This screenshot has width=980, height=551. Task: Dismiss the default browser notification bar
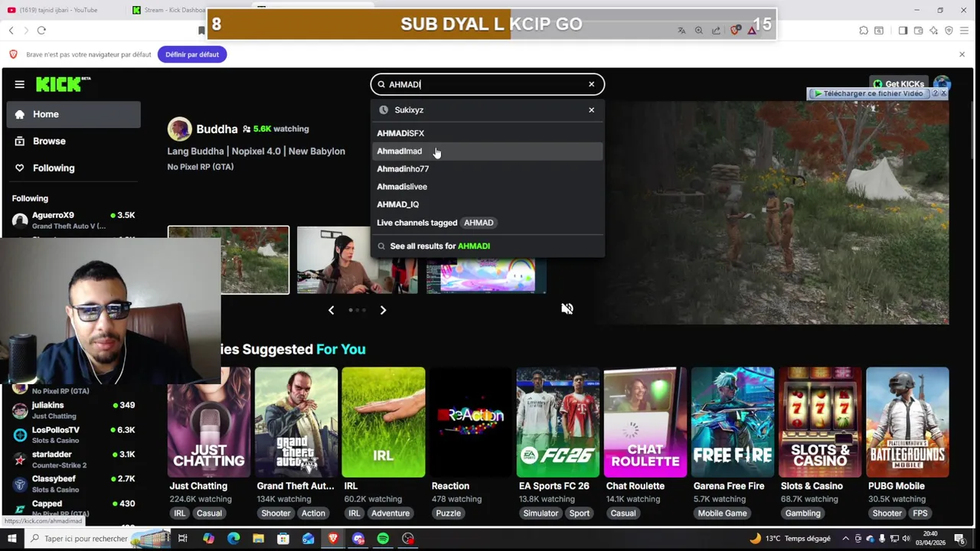coord(962,54)
